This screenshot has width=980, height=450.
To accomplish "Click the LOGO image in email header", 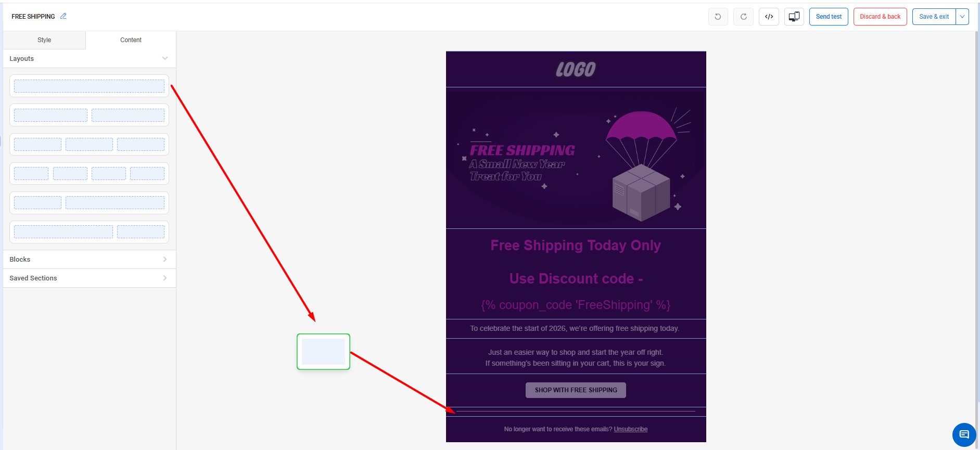I will [x=576, y=69].
